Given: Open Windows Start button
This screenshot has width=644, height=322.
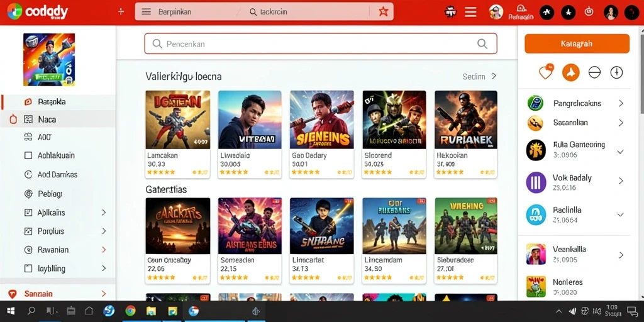Looking at the screenshot, I should 11,311.
